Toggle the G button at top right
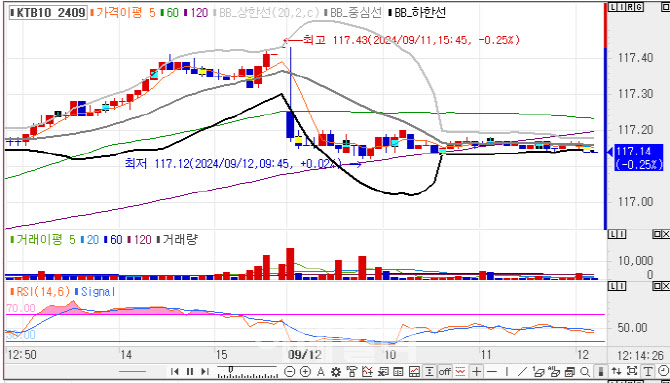The height and width of the screenshot is (383, 670). [639, 7]
